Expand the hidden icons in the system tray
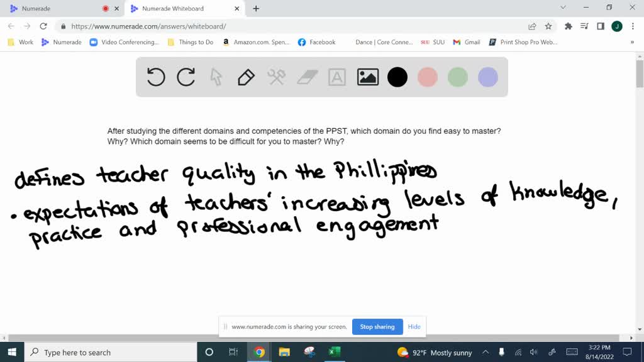The width and height of the screenshot is (644, 362). pos(486,353)
